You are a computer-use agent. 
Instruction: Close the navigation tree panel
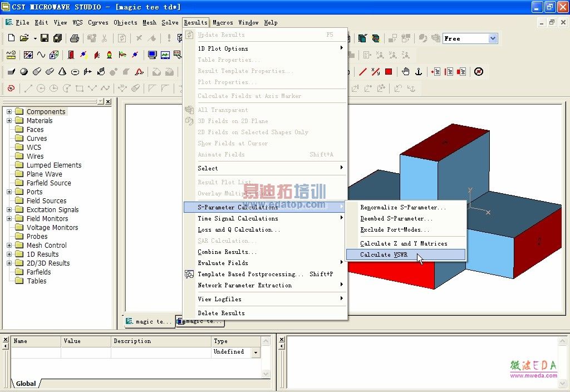point(108,101)
